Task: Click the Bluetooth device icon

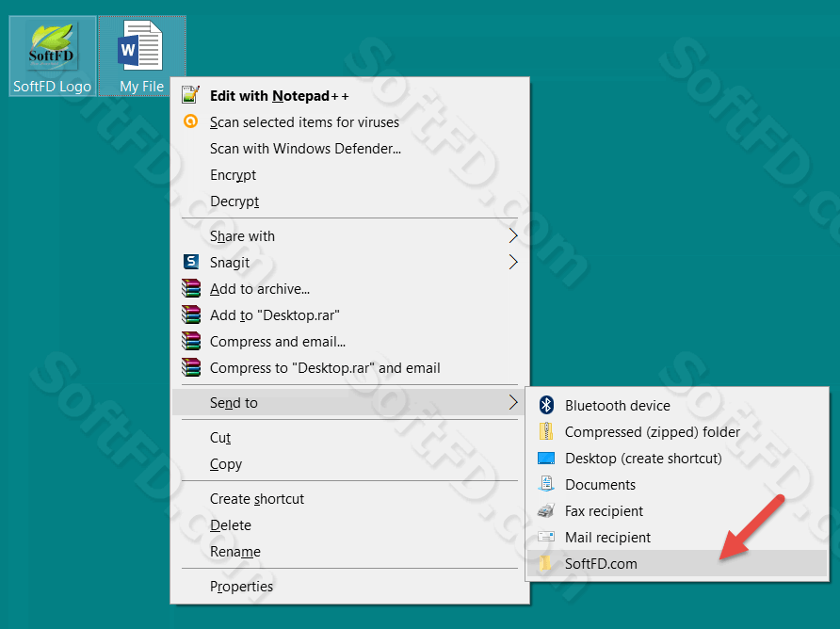Action: point(546,405)
